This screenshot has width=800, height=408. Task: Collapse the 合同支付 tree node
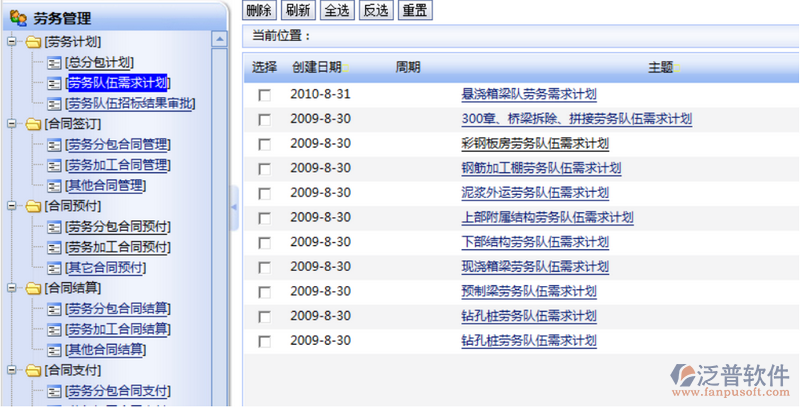pyautogui.click(x=11, y=370)
